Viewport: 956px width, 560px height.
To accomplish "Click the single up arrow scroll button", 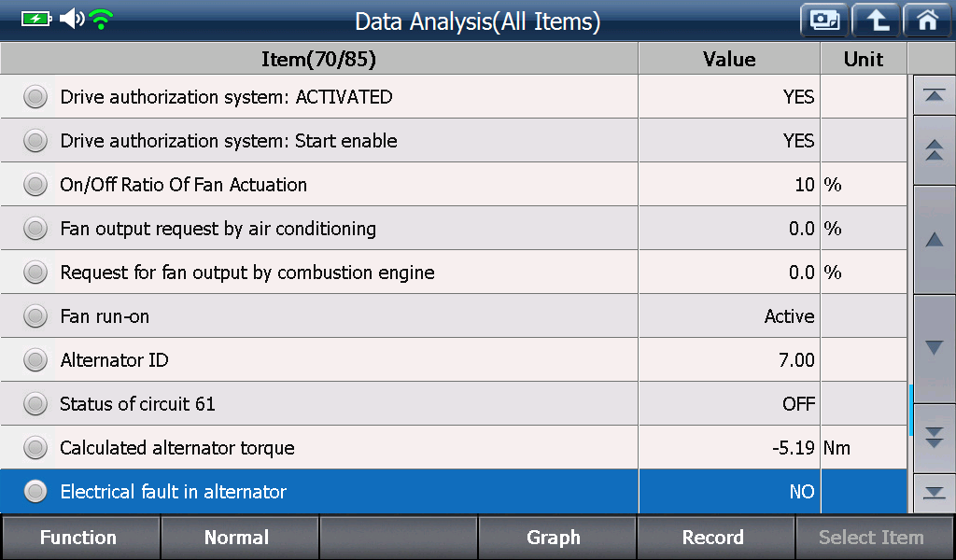I will point(934,240).
